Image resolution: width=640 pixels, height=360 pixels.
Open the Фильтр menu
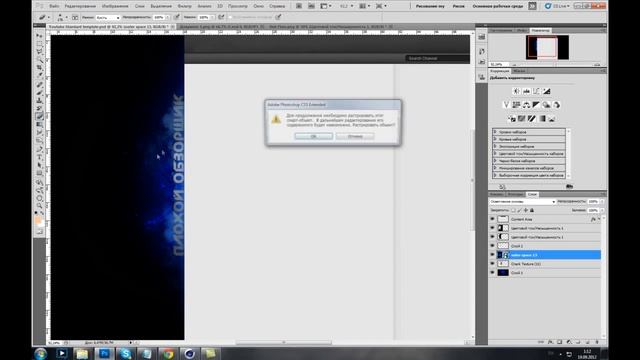(184, 6)
